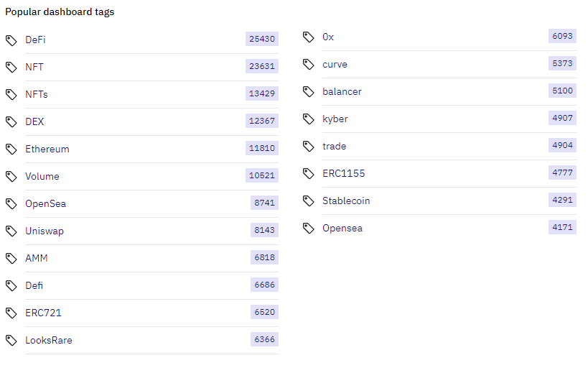Viewport: 588px width, 368px height.
Task: Click the tag icon beside Ethereum
Action: click(x=11, y=149)
